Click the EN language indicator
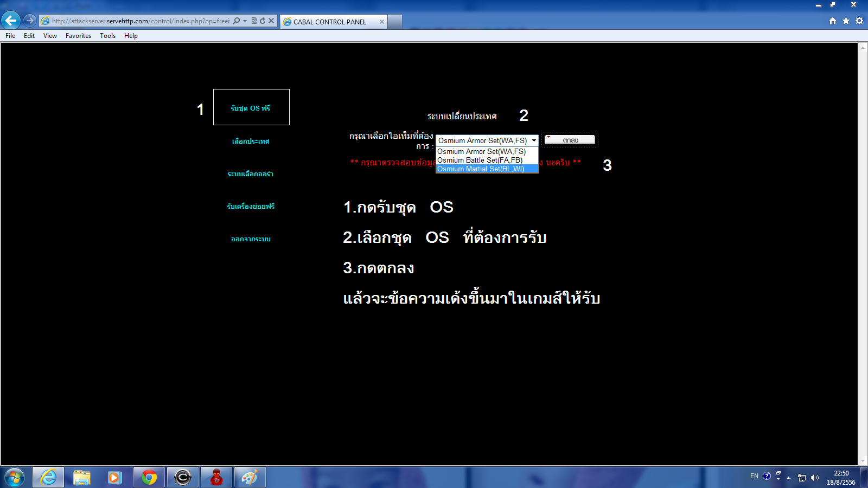 point(754,476)
